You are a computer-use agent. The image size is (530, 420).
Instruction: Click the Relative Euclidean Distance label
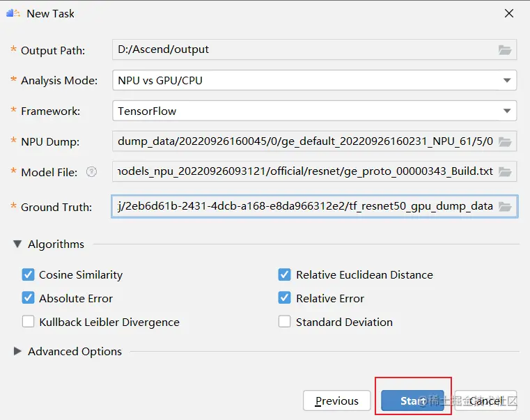coord(364,275)
